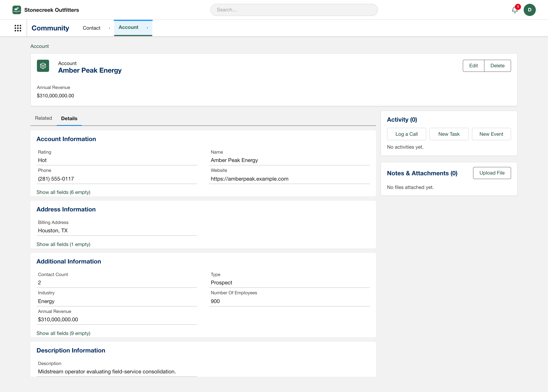
Task: Switch to the Contact nav tab
Action: (x=91, y=28)
